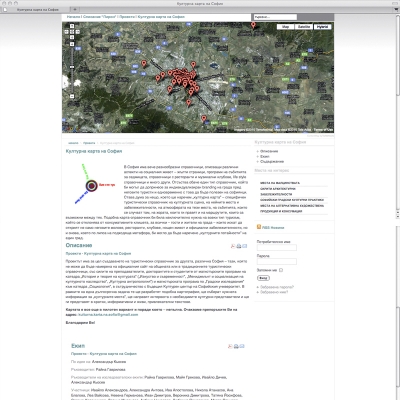The image size is (400, 400).
Task: Click the gmail contact email link
Action: pos(108,314)
